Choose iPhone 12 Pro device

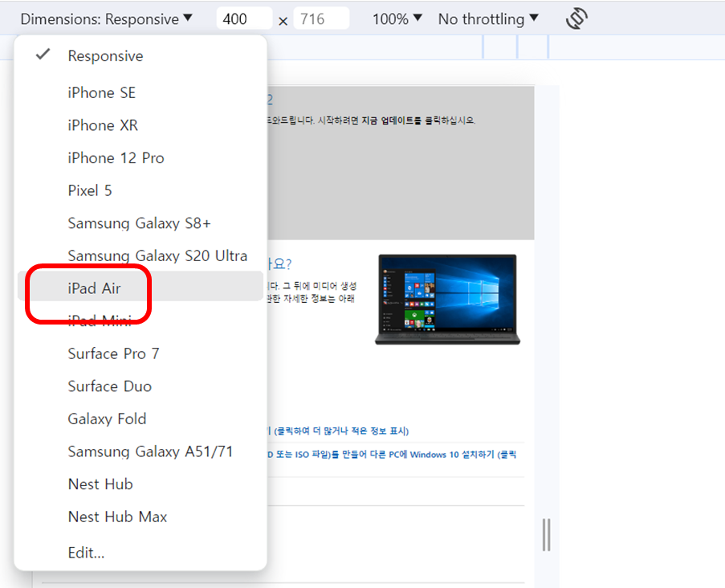[141, 157]
